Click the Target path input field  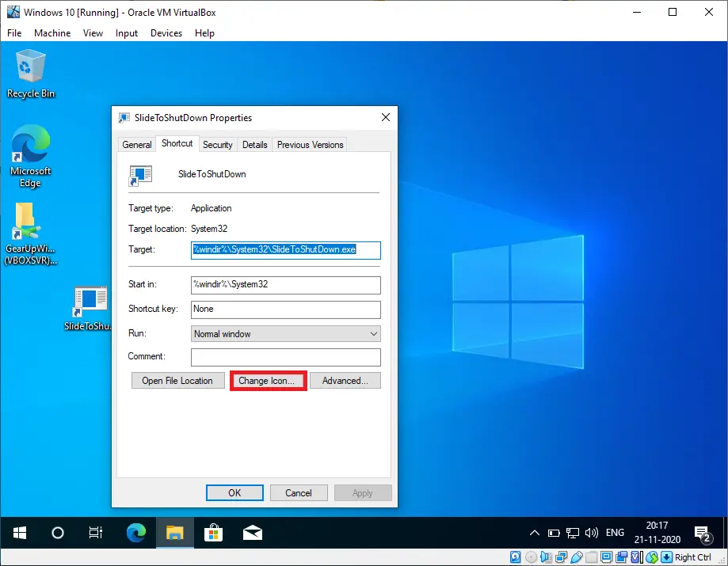pos(285,250)
